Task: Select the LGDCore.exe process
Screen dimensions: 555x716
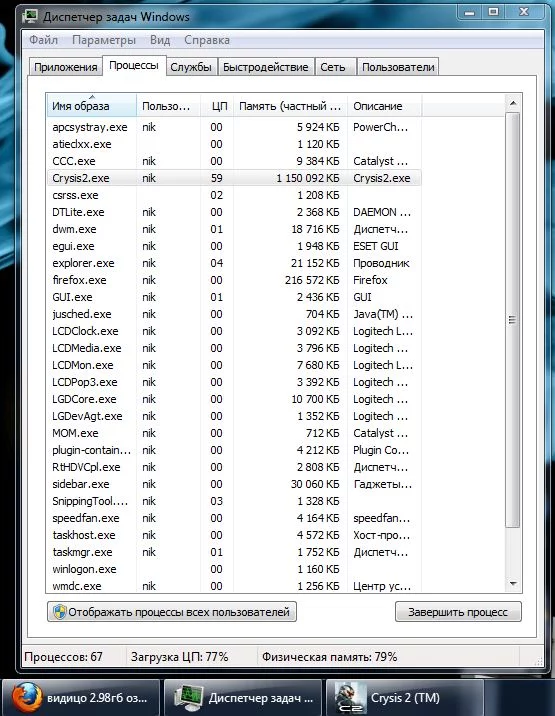Action: point(234,399)
